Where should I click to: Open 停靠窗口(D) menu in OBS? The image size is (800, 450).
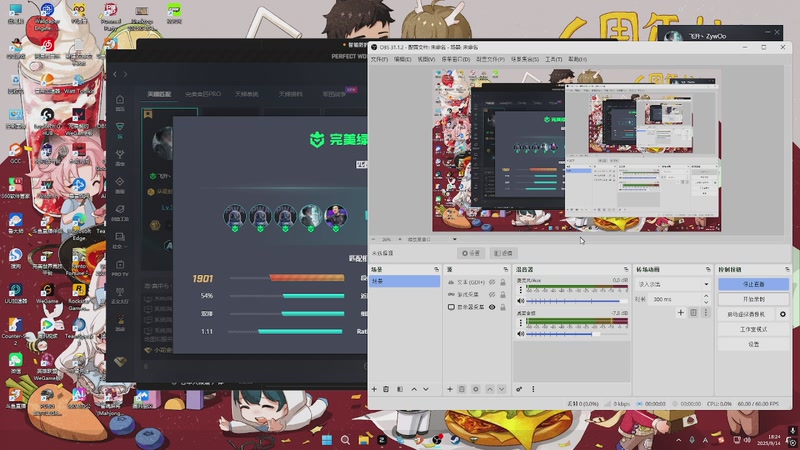pos(456,60)
